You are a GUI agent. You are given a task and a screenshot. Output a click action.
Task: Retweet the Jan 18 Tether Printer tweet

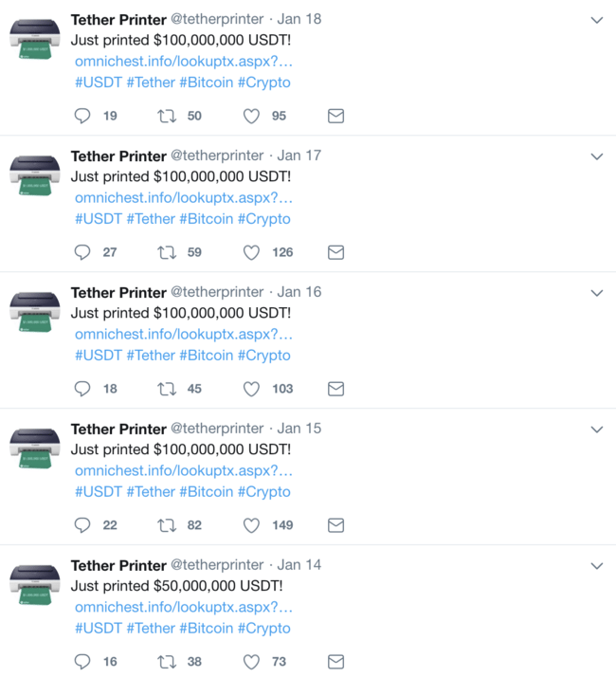(x=167, y=116)
